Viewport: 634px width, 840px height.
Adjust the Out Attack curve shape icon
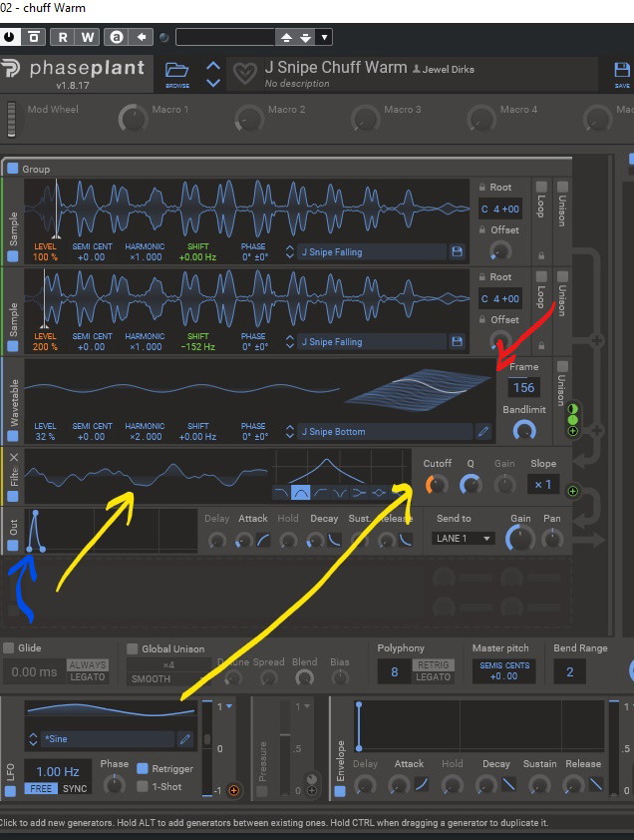264,540
